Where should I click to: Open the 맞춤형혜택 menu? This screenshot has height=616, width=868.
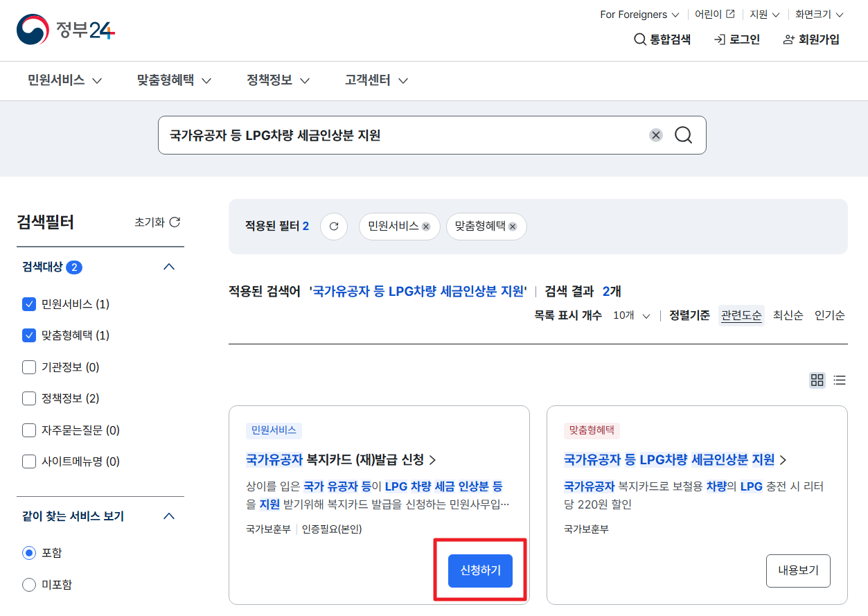click(166, 80)
